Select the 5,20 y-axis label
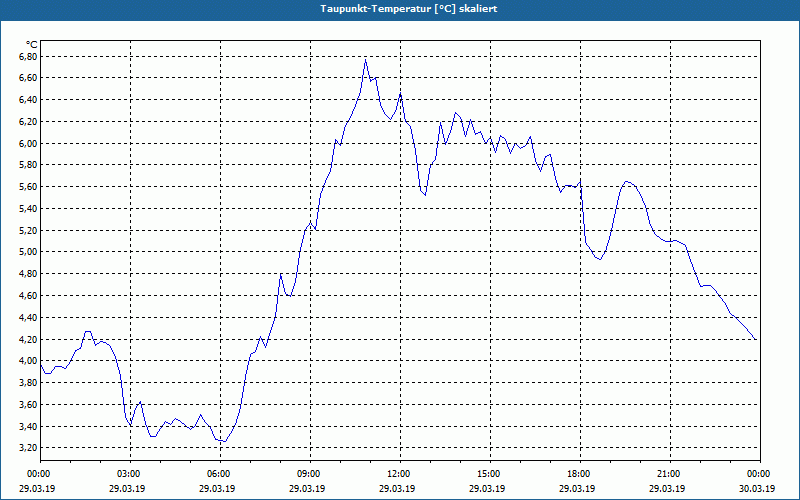The height and width of the screenshot is (500, 800). click(x=28, y=230)
